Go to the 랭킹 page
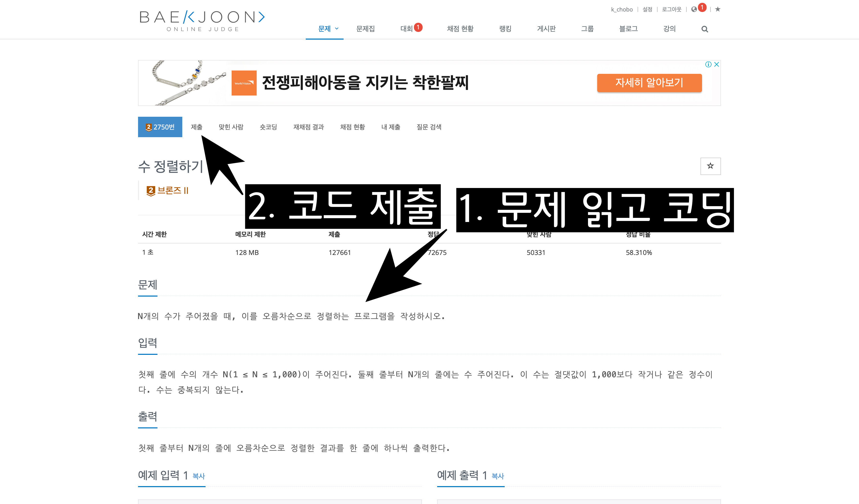The width and height of the screenshot is (859, 504). coord(505,29)
